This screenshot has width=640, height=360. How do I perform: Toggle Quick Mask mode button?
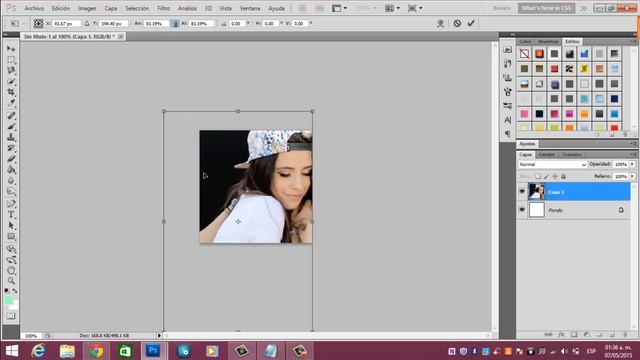[11, 316]
